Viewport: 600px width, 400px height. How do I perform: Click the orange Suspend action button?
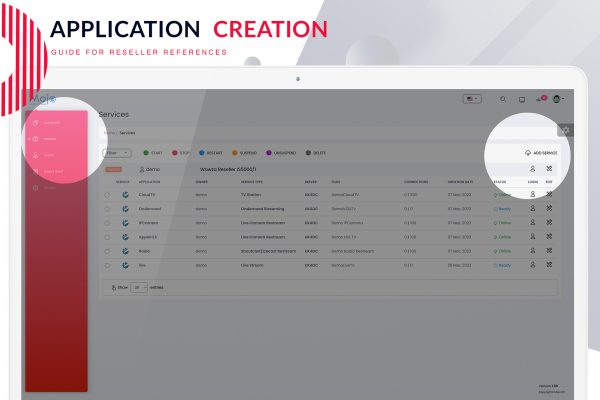click(244, 153)
